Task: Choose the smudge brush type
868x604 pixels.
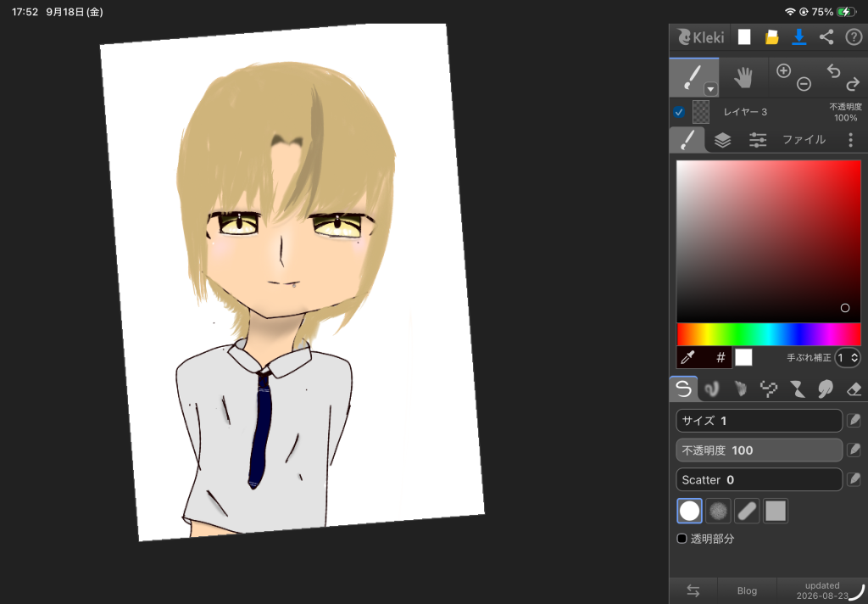Action: click(826, 389)
